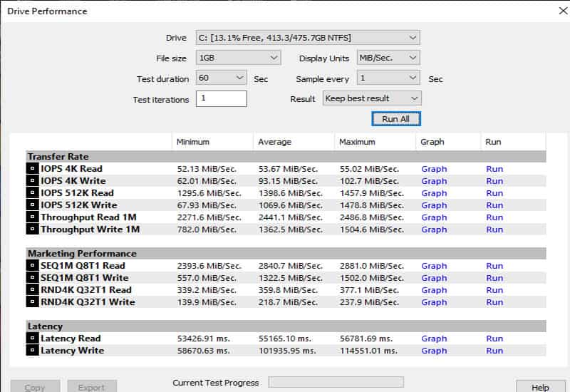Viewport: 570px width, 392px height.
Task: Run the RND4K Q32T1 Write test
Action: (x=494, y=302)
